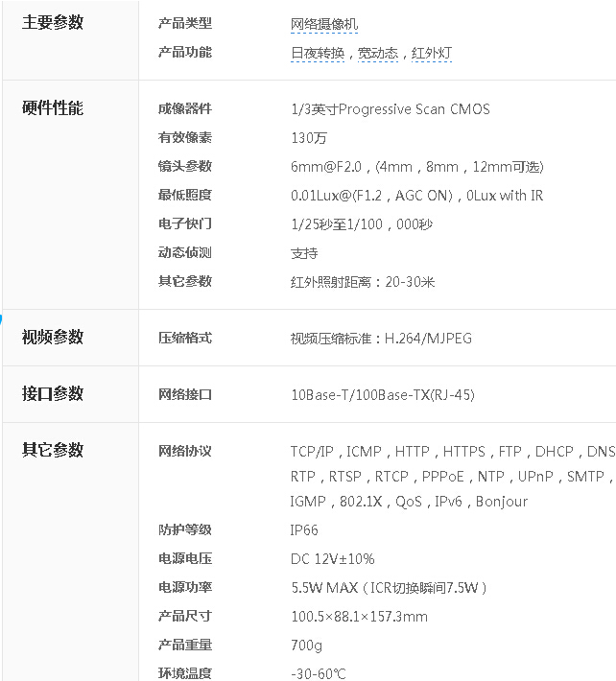Select the 红外照射距离：20-30米 text
This screenshot has width=616, height=681.
coord(363,282)
